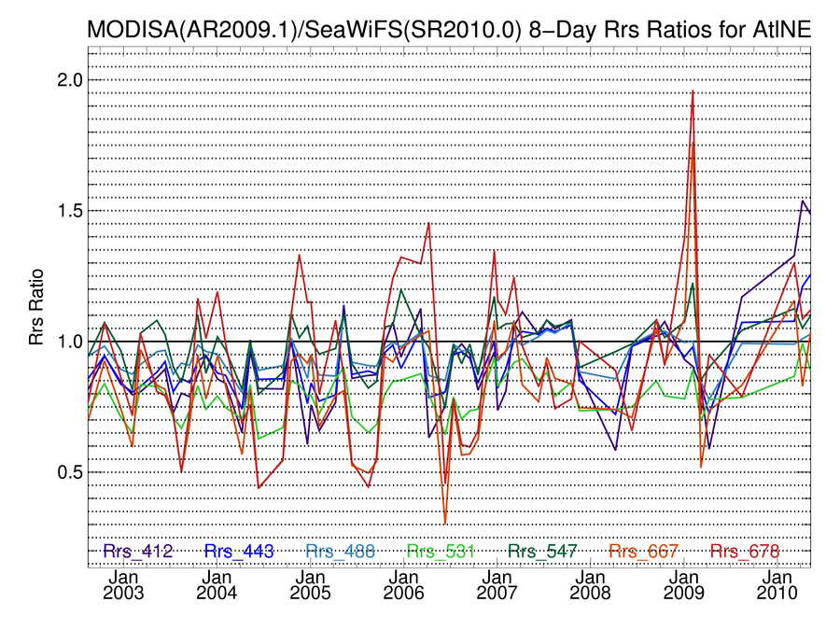Click the Rrs Ratio y-axis title
Screen dimensions: 840x630
[x=35, y=307]
